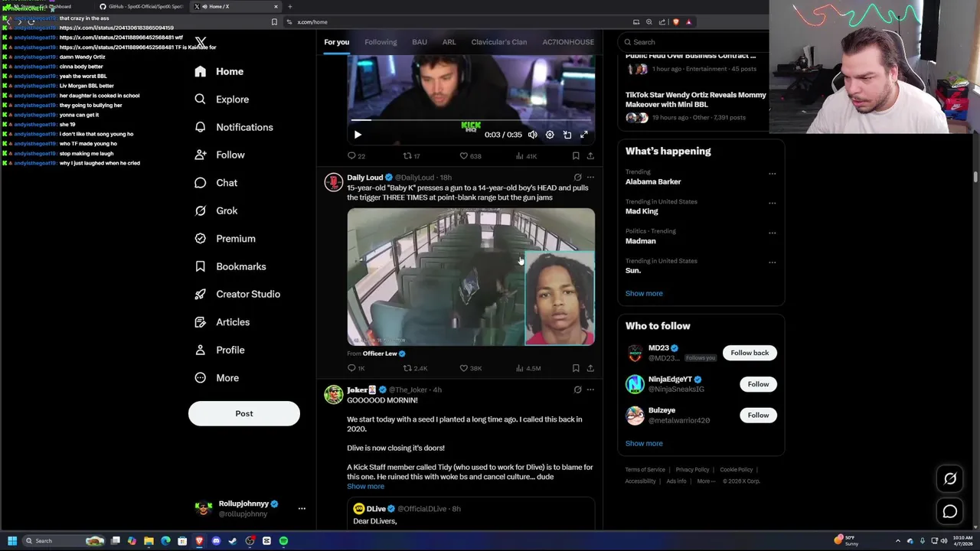
Task: Open more options for Mad King trend
Action: (772, 204)
